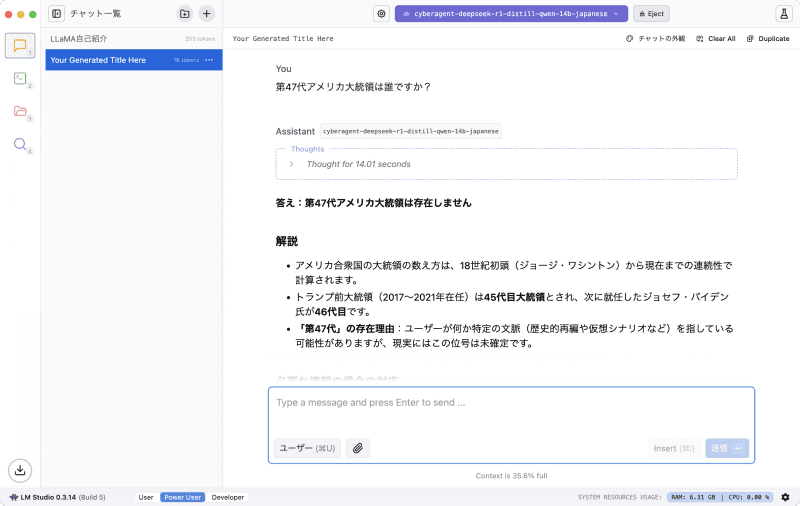Select Developer mode
Image resolution: width=800 pixels, height=506 pixels.
[228, 497]
